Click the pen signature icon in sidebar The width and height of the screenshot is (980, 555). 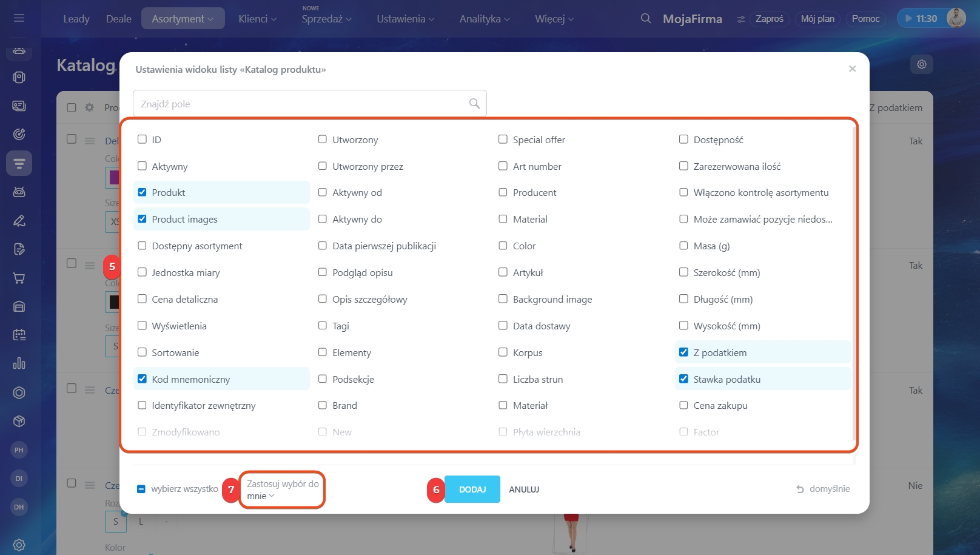19,221
